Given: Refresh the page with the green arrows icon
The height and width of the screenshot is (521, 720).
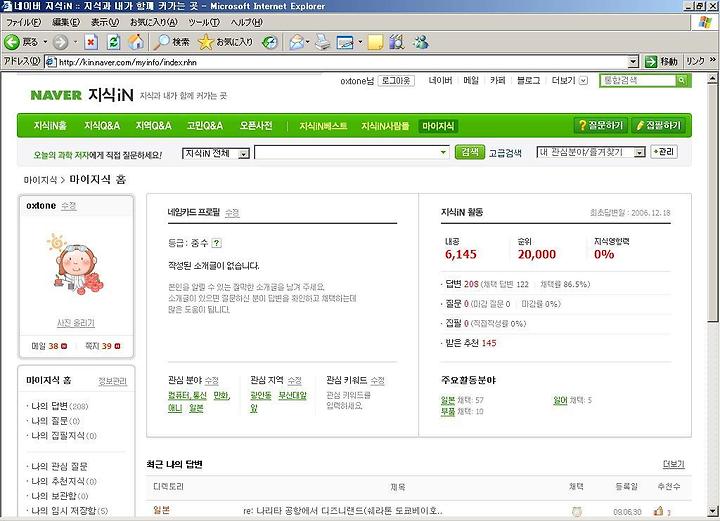Looking at the screenshot, I should [x=113, y=42].
